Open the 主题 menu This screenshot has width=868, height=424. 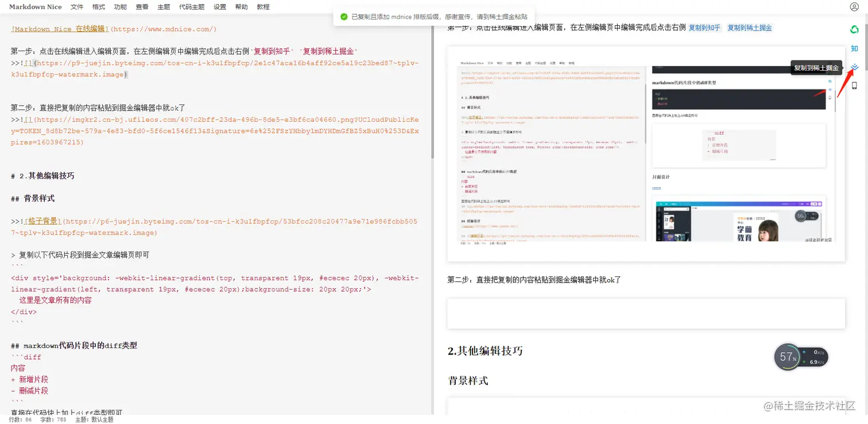164,7
